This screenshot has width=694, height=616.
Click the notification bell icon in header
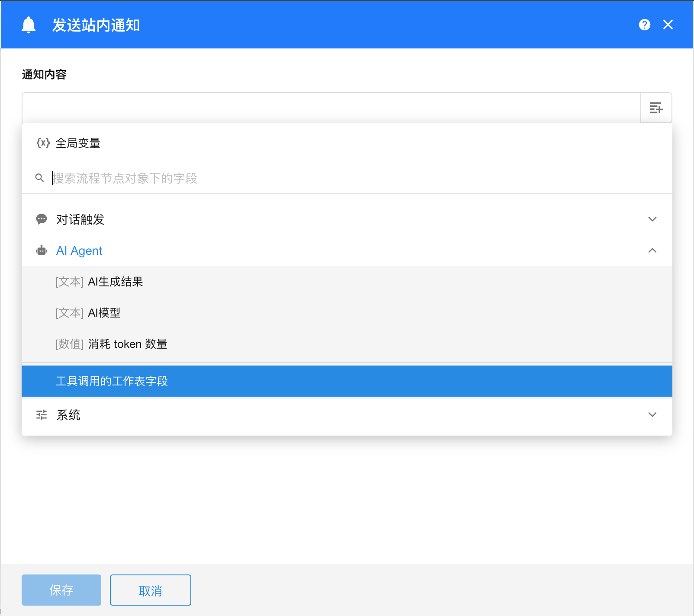[29, 25]
